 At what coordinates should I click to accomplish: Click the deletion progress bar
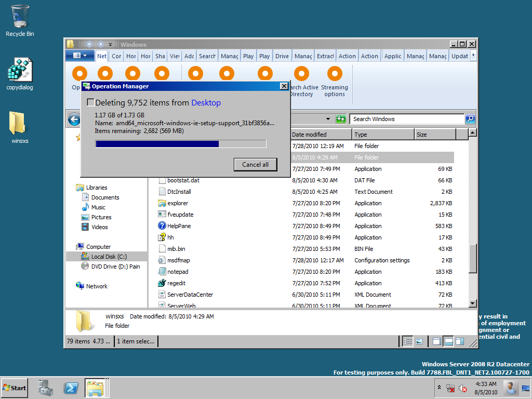(x=181, y=144)
